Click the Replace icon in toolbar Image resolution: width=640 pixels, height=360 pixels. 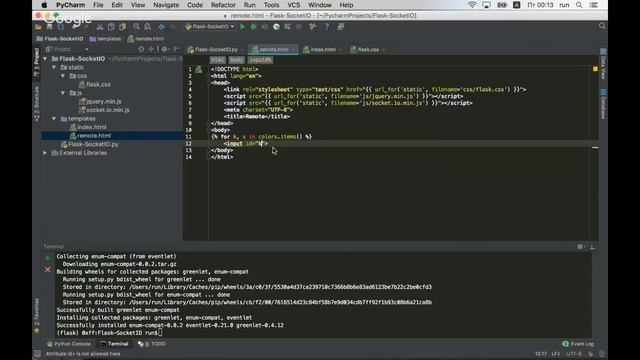point(147,27)
